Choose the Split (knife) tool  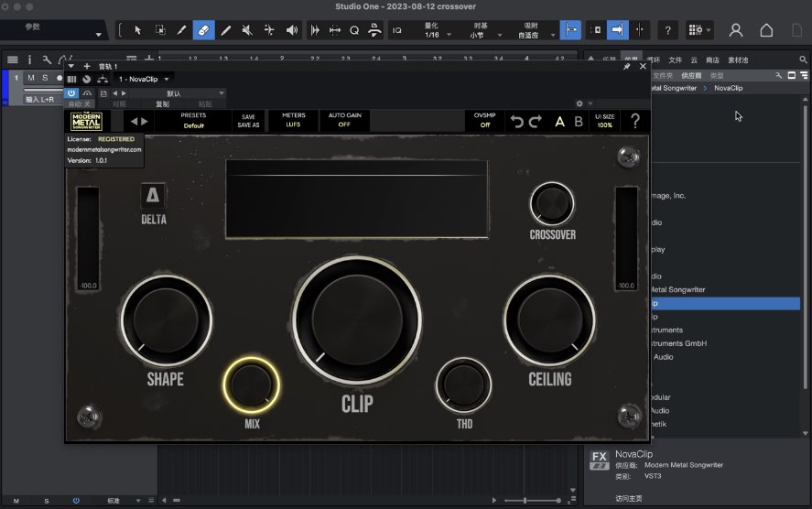[181, 30]
